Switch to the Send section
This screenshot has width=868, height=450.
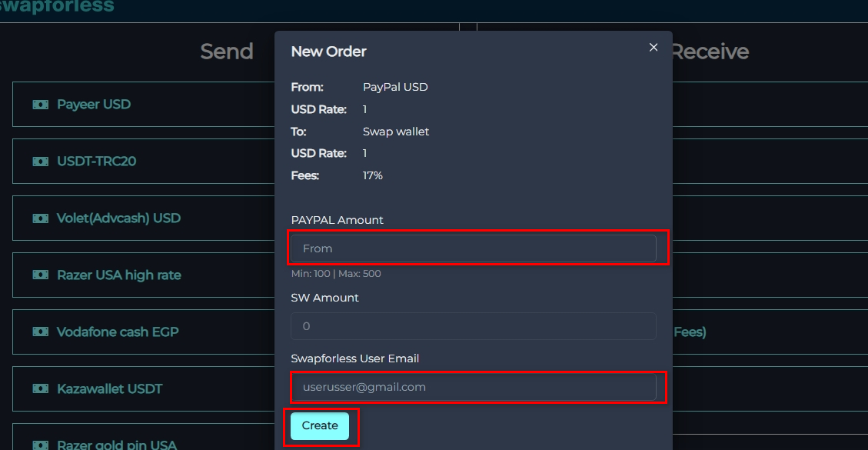tap(226, 51)
